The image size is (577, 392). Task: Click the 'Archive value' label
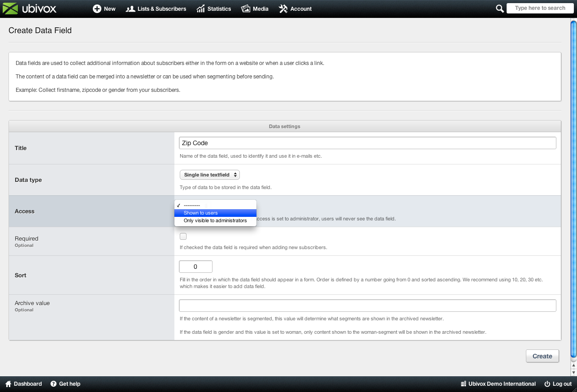pos(32,303)
